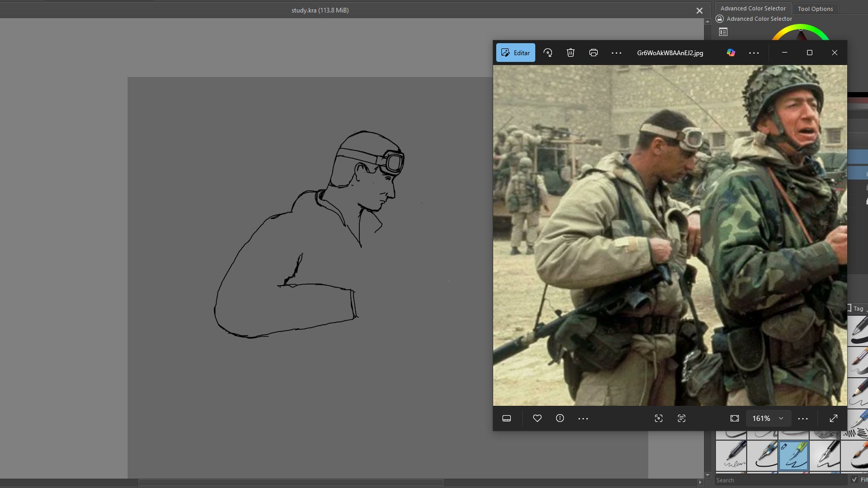Image resolution: width=868 pixels, height=488 pixels.
Task: Open the Tag dropdown in brush presets
Action: pos(858,309)
